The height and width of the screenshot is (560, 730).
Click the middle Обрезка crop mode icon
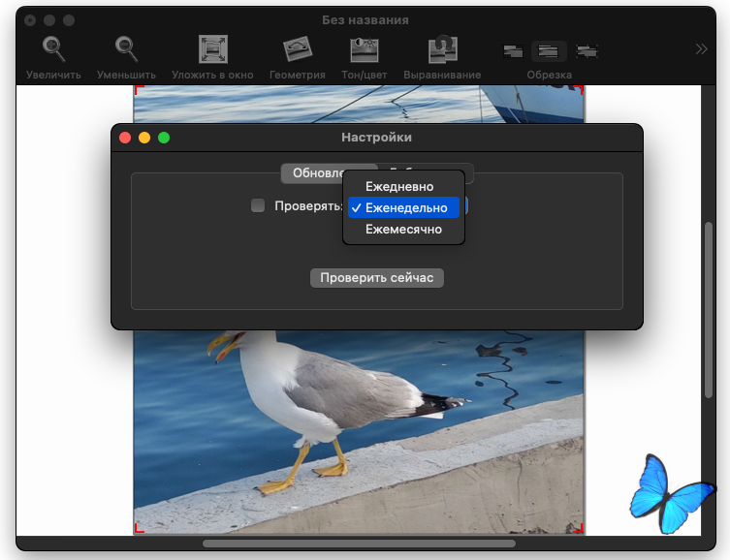tap(549, 51)
